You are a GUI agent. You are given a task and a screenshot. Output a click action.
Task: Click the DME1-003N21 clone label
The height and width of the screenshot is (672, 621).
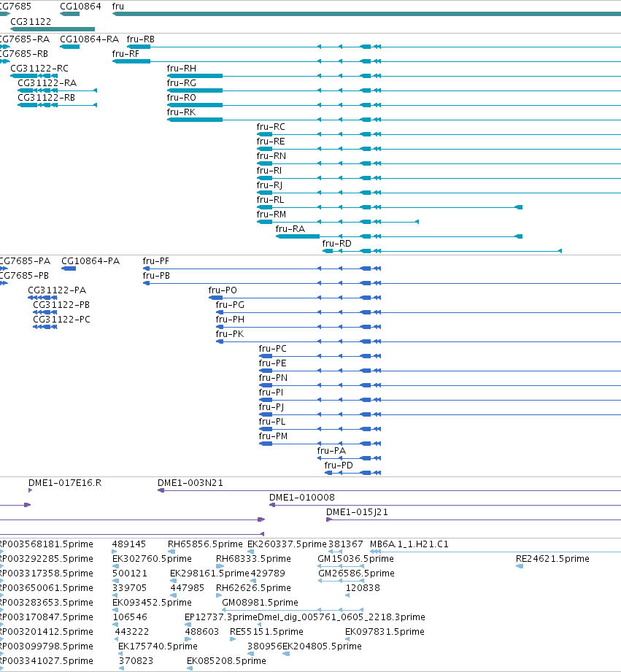tap(190, 483)
